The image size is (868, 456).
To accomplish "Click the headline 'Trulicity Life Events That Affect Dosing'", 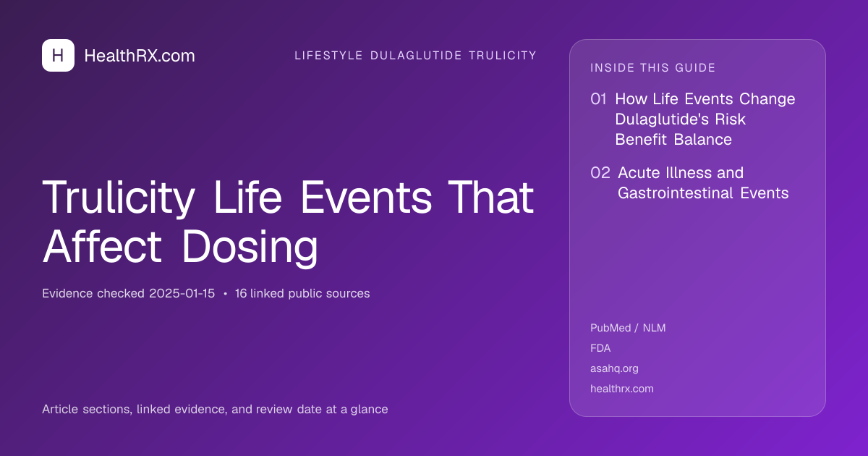I will pos(288,221).
